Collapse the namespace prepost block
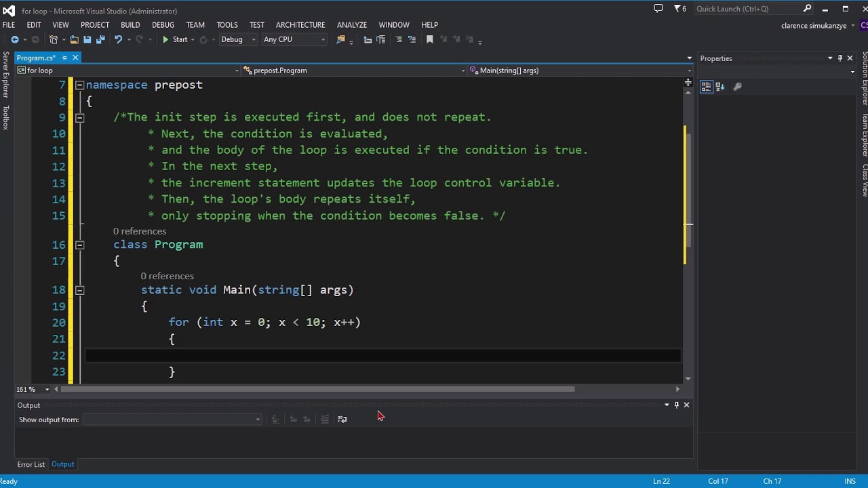The height and width of the screenshot is (488, 868). point(79,85)
